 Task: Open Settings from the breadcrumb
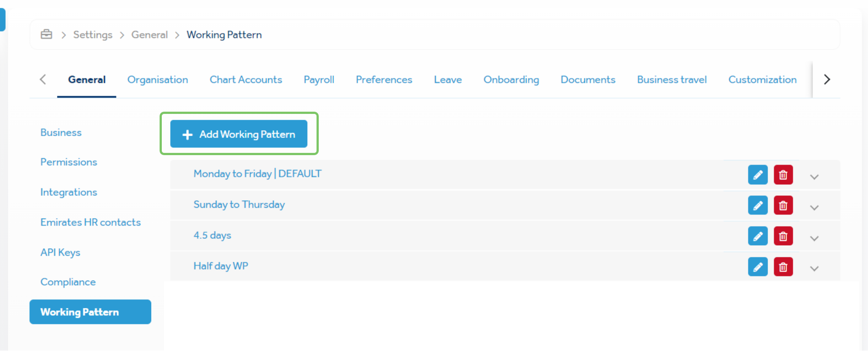(x=93, y=35)
